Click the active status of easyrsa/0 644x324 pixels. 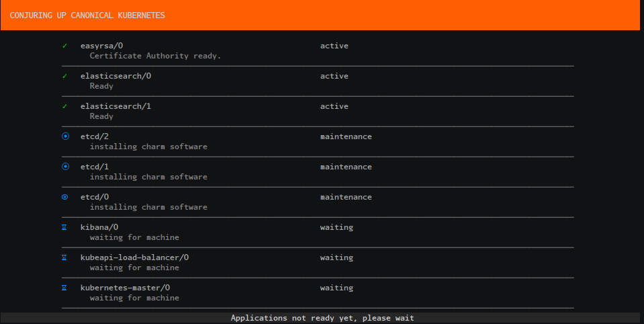pos(334,46)
